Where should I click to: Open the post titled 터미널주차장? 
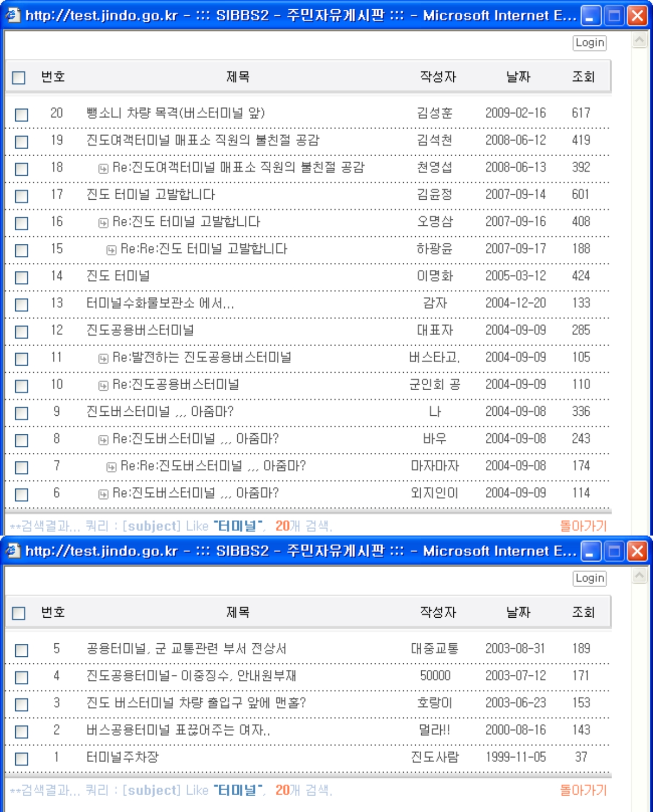(x=122, y=757)
